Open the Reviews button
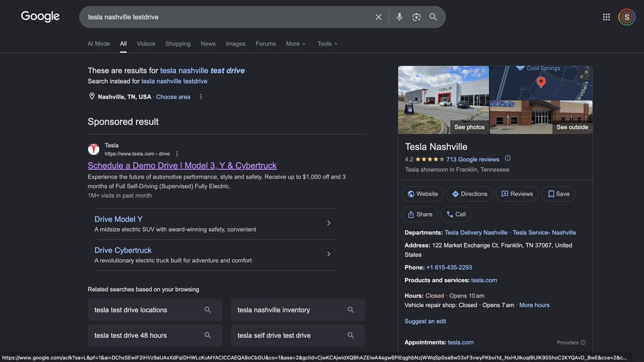This screenshot has height=362, width=644. point(517,194)
